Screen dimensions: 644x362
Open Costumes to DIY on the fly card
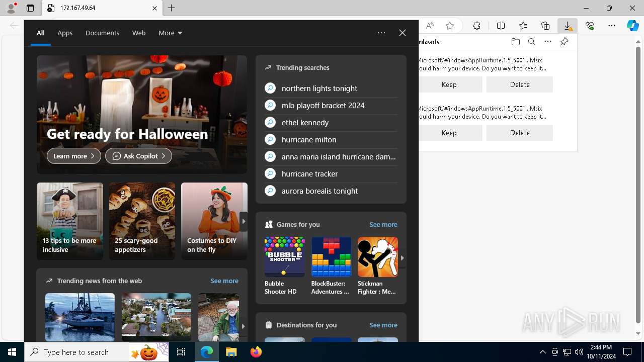coord(214,221)
